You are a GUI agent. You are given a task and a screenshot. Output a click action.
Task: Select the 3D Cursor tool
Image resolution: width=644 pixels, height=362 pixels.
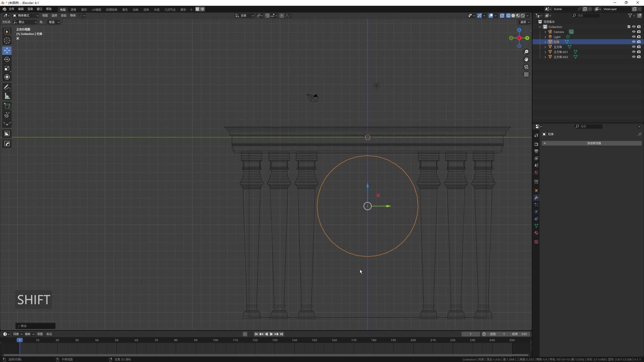point(7,41)
